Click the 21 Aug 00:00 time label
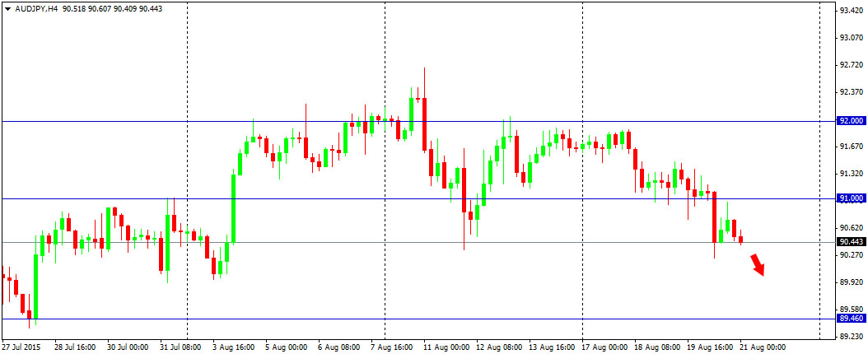 [x=765, y=347]
